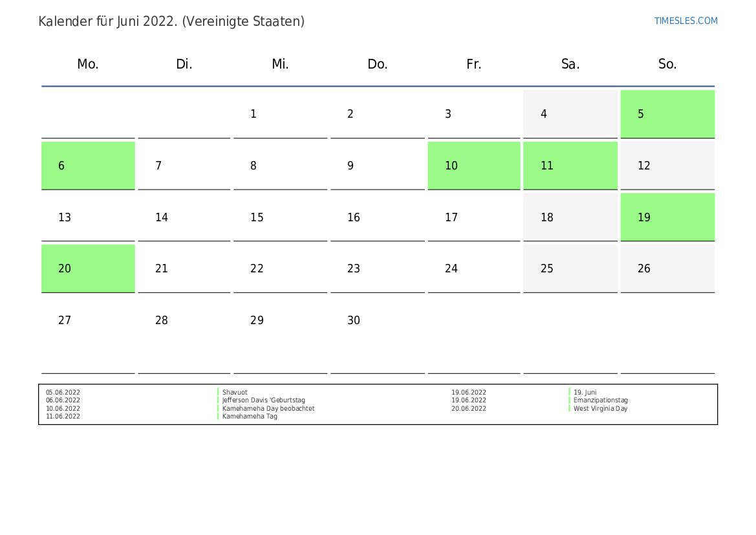Click the Shavuot legend entry
Image resolution: width=756 pixels, height=535 pixels.
tap(235, 392)
